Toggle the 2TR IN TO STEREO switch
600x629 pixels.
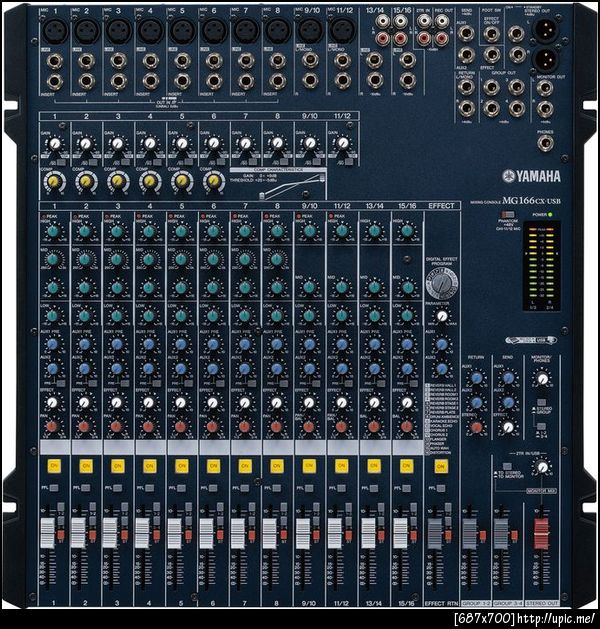coord(507,467)
